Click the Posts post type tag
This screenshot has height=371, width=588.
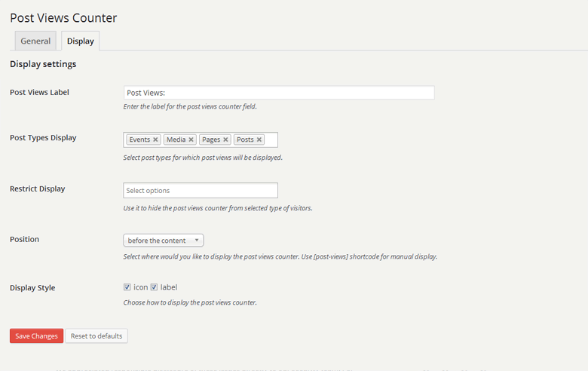(x=244, y=140)
